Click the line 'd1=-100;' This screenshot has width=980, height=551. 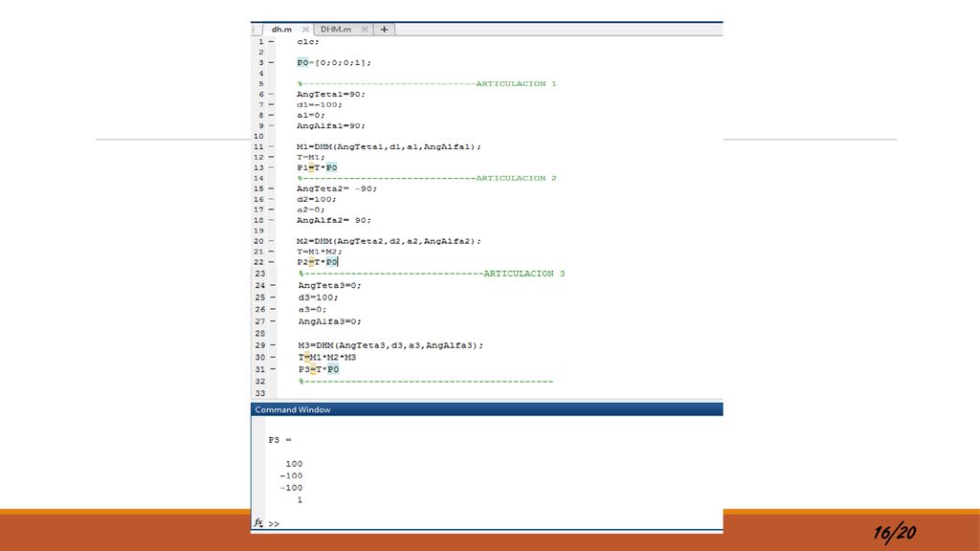click(320, 105)
